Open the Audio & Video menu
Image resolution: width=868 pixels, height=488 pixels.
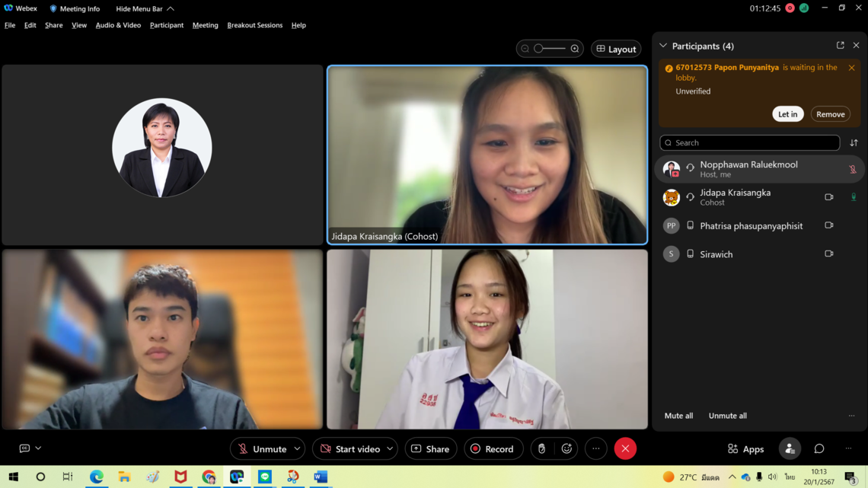click(x=118, y=25)
